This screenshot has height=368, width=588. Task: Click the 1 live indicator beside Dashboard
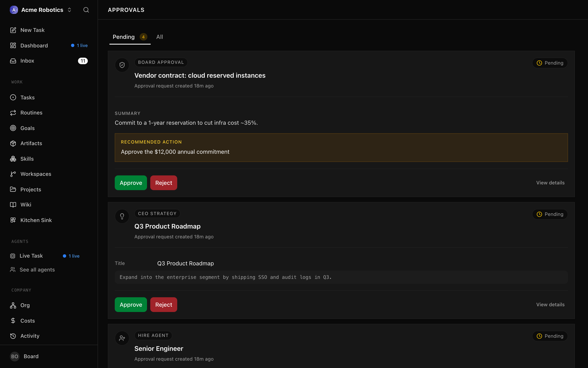[79, 46]
